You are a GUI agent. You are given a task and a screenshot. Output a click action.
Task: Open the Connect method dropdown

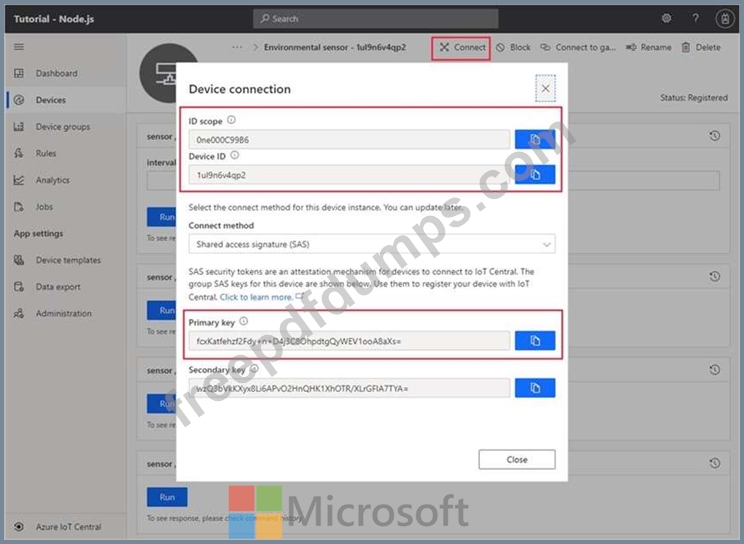click(x=372, y=244)
